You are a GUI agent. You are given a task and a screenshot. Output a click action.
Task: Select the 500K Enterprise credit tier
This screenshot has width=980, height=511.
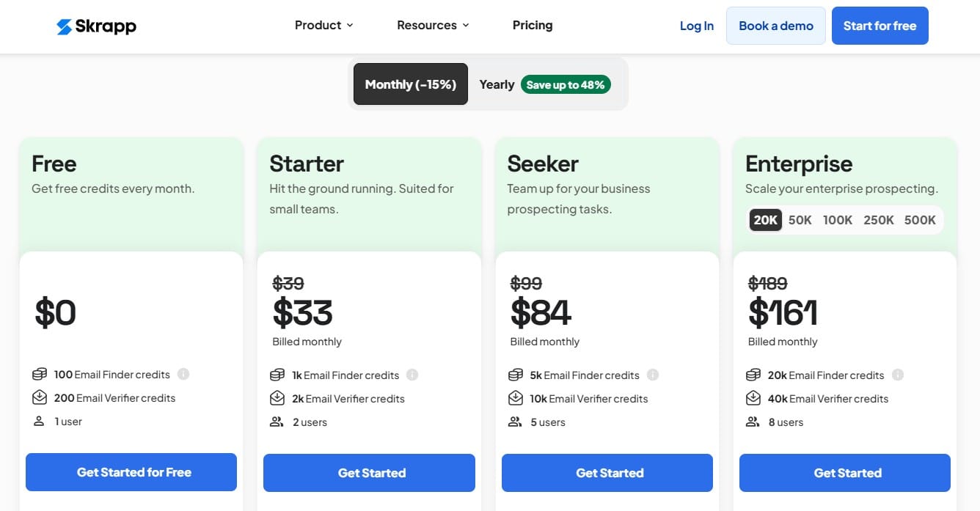pos(920,220)
